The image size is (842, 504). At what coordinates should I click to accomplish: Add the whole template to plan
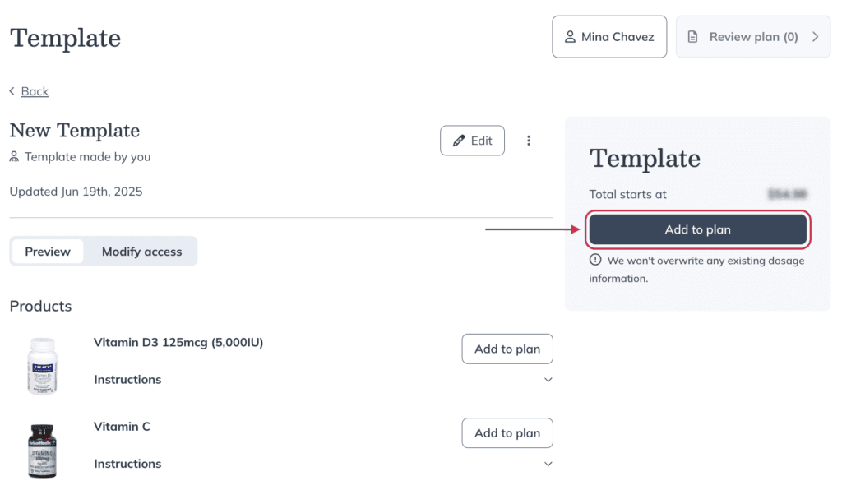(x=697, y=229)
